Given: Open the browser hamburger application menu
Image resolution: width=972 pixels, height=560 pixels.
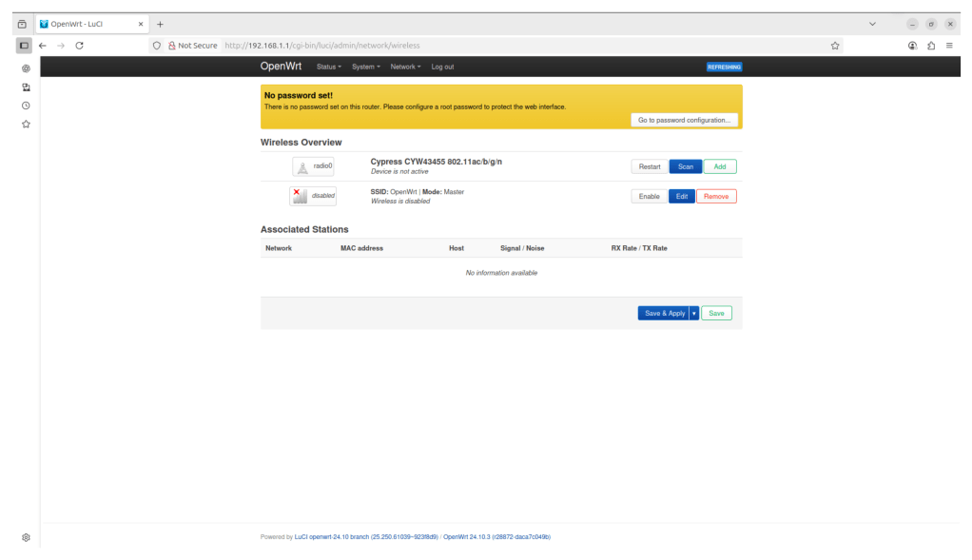Looking at the screenshot, I should pyautogui.click(x=950, y=45).
